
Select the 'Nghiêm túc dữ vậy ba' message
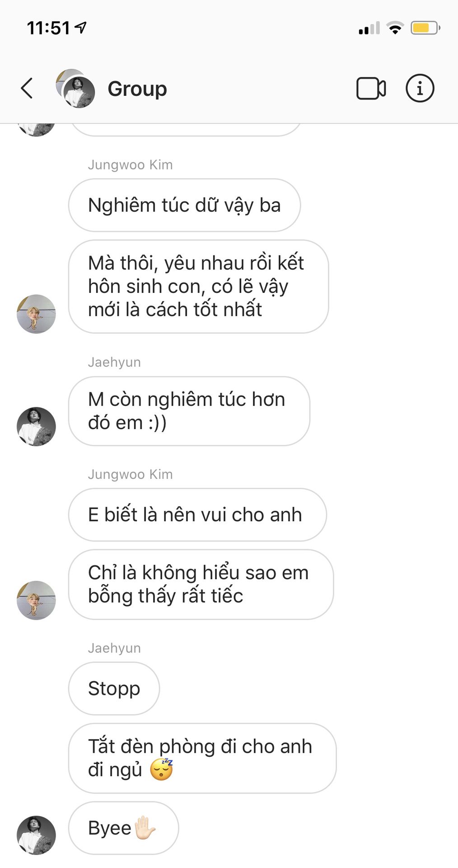[184, 205]
